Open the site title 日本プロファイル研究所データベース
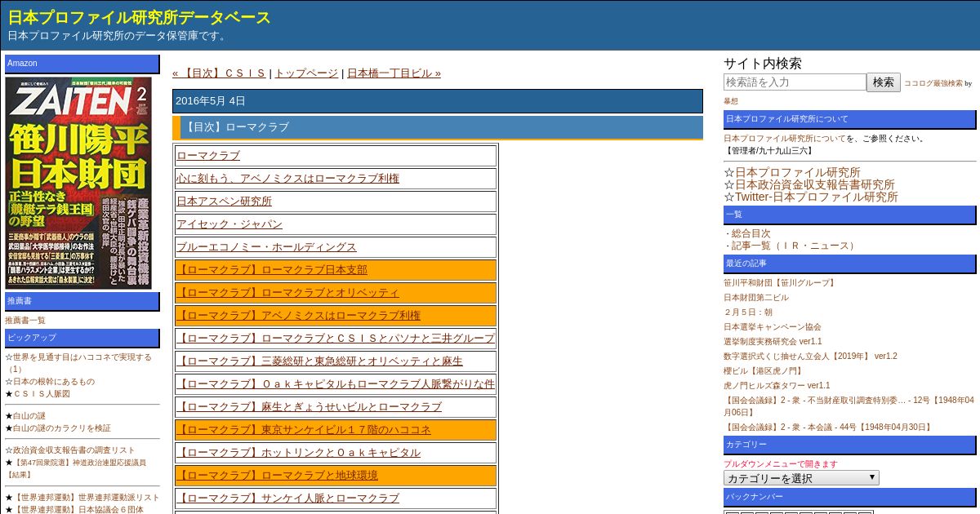980x514 pixels. tap(139, 17)
